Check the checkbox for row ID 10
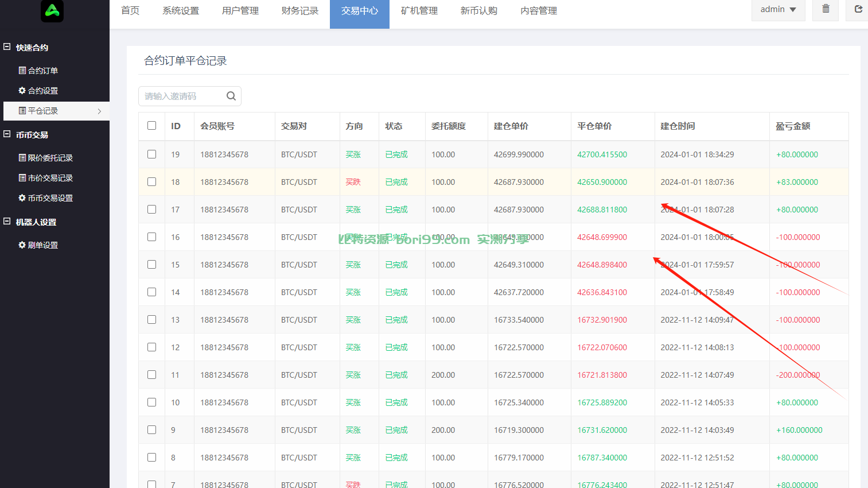The image size is (868, 488). click(152, 402)
